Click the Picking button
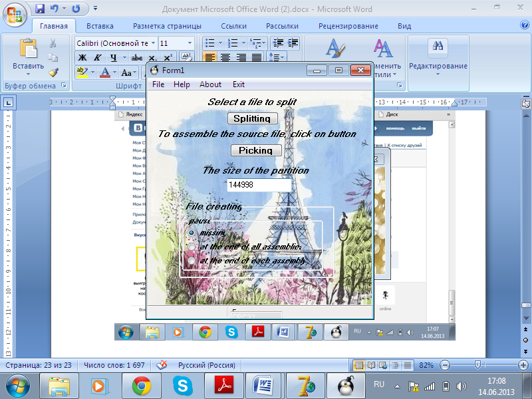 [x=256, y=150]
